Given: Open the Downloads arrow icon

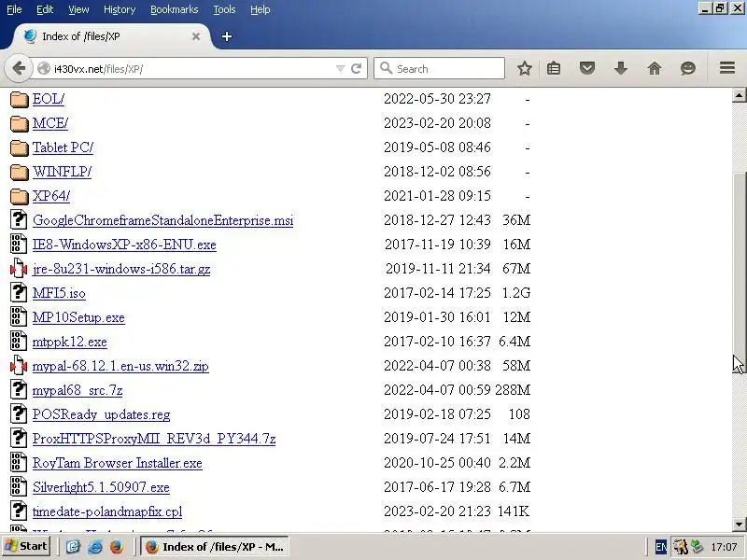Looking at the screenshot, I should tap(620, 68).
